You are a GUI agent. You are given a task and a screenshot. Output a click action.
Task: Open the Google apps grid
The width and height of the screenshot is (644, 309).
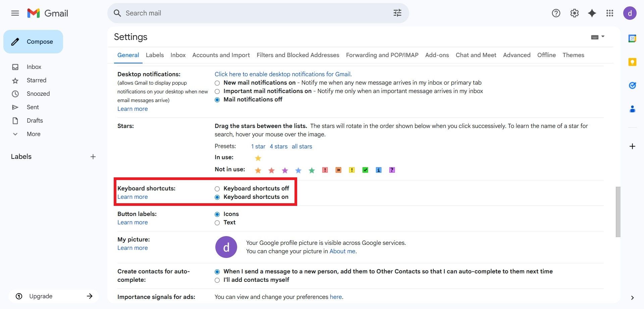point(609,13)
